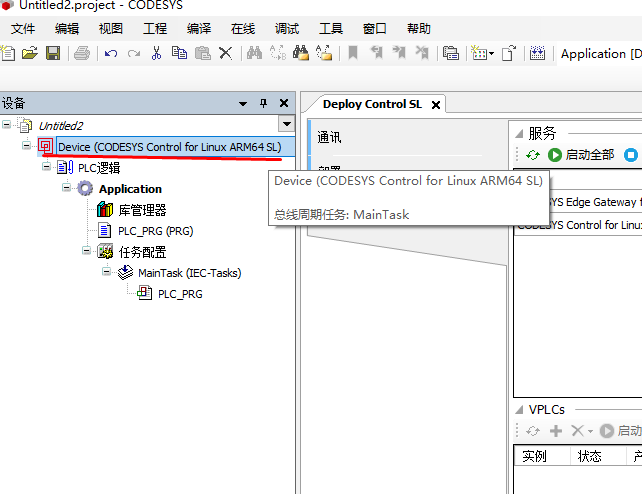
Task: Open Find using the binoculars icon
Action: [x=254, y=53]
